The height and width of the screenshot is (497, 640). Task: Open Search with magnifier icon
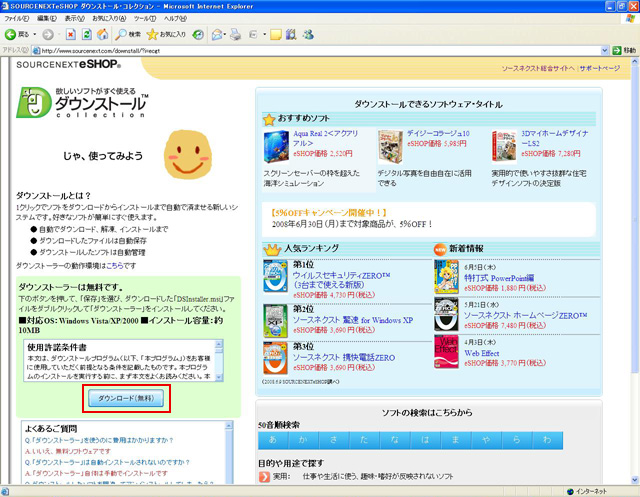[121, 35]
